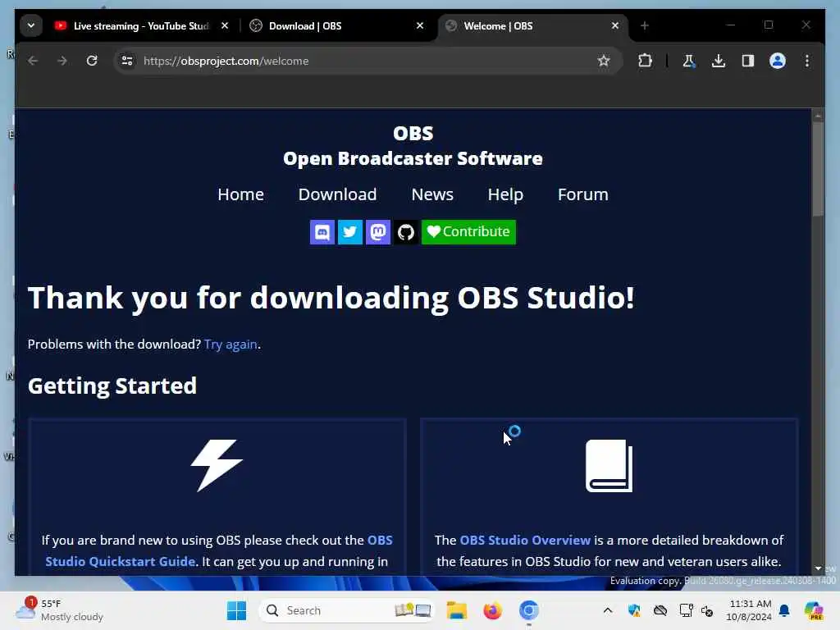Open the Chrome three-dot menu
The width and height of the screenshot is (840, 630).
pos(807,61)
